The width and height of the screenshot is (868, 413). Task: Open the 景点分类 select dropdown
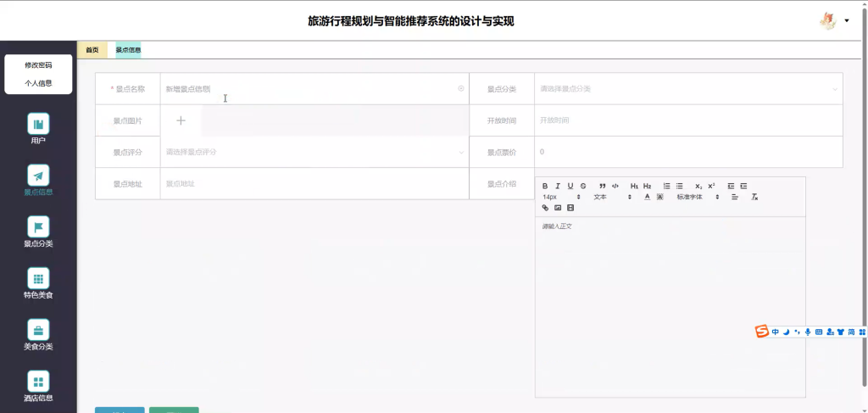688,88
